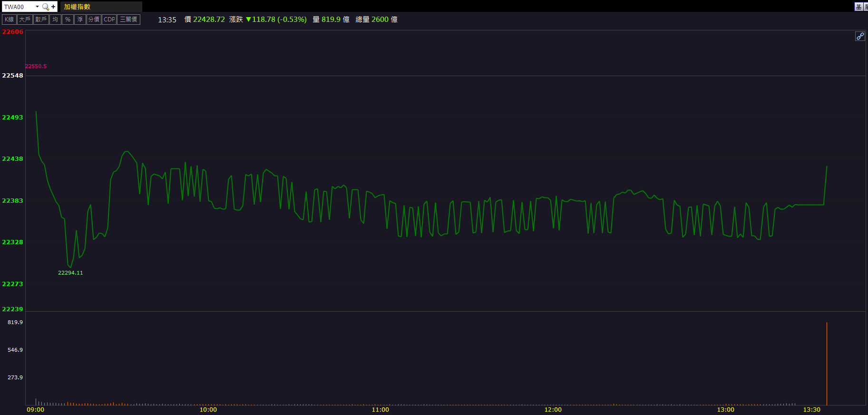
Task: Click the 22438 price axis label
Action: (13, 159)
